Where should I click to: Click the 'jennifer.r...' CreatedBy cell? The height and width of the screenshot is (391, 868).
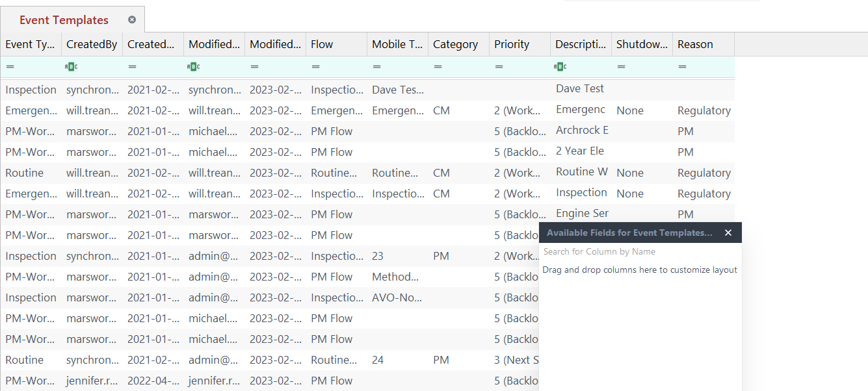tap(92, 381)
